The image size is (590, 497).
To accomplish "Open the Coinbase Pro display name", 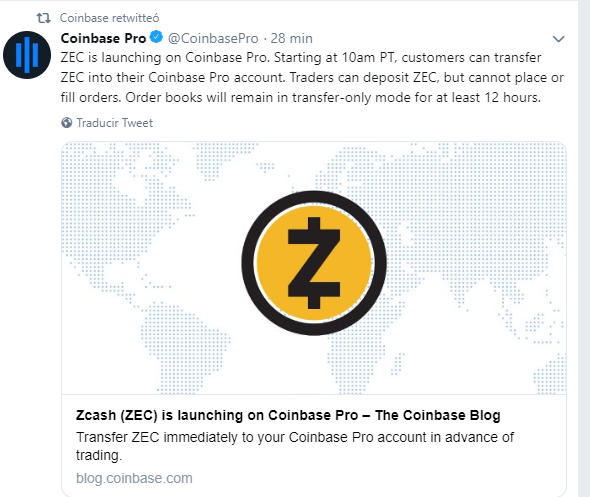I will 103,38.
